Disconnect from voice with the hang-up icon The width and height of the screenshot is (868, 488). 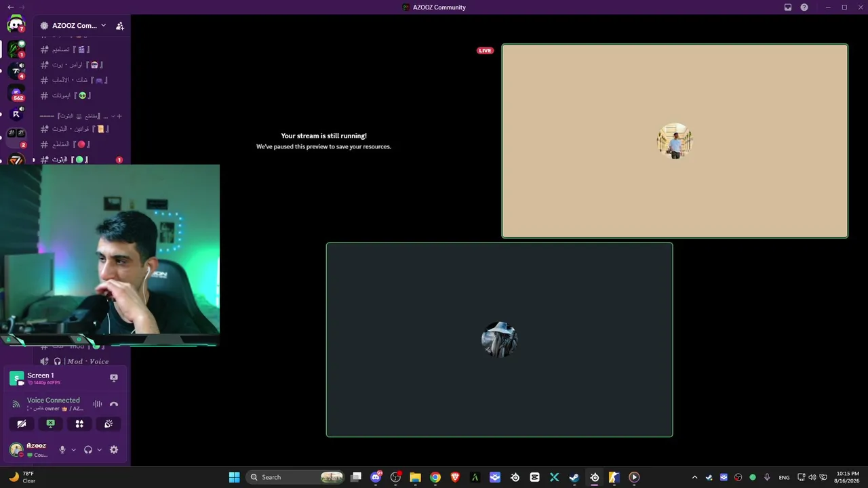(114, 404)
